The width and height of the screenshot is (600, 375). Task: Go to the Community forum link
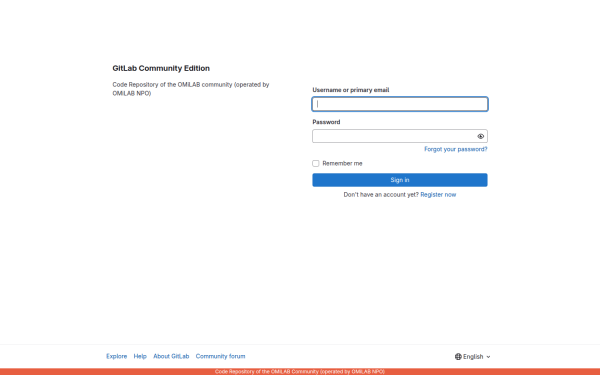coord(220,356)
